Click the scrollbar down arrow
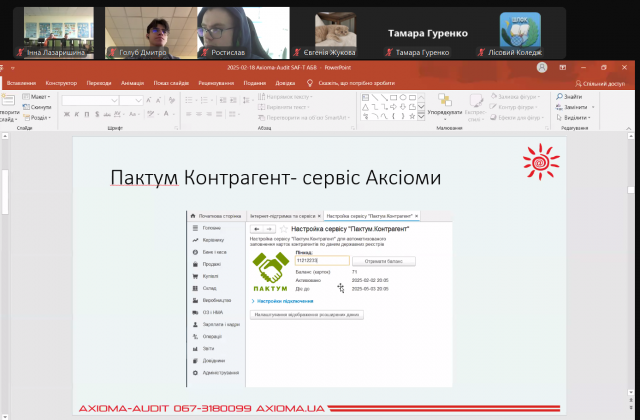Screen dimensions: 640x420 [631, 393]
